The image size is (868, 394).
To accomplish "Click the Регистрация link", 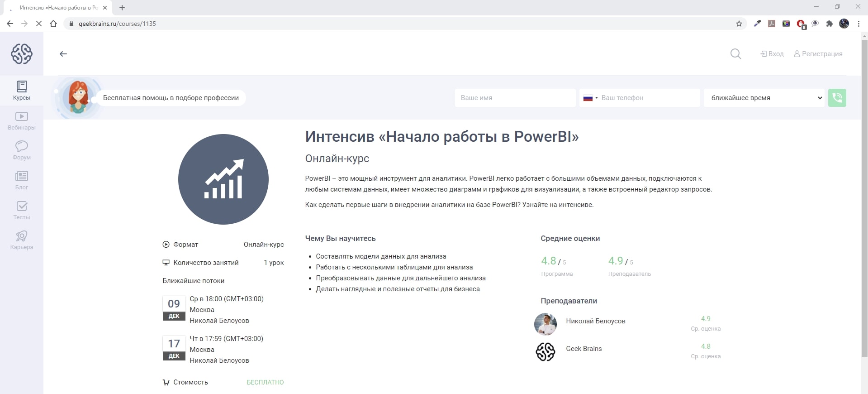I will pyautogui.click(x=818, y=54).
